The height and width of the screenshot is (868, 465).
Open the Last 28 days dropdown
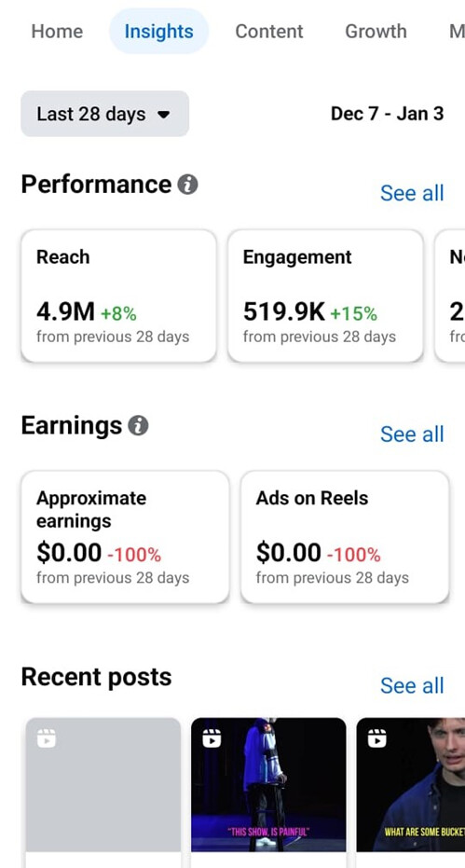point(104,114)
